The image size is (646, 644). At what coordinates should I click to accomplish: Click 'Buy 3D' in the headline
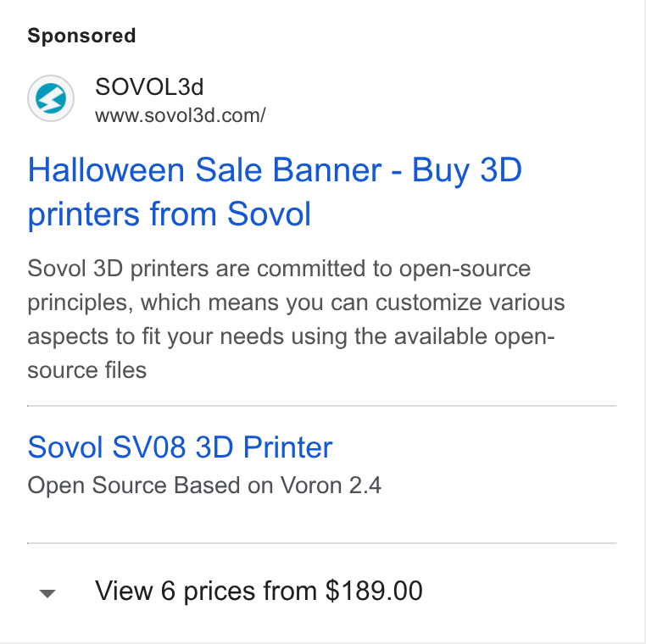pos(467,170)
